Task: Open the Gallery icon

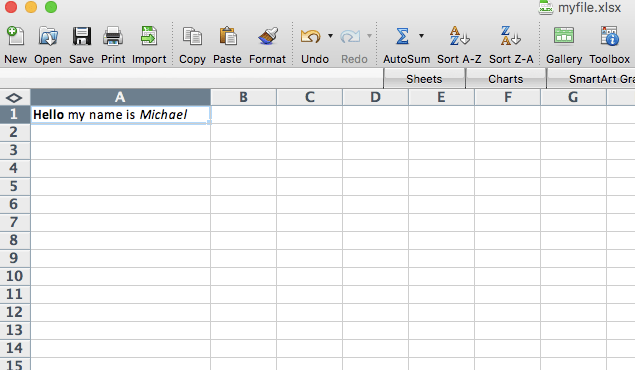Action: [564, 36]
